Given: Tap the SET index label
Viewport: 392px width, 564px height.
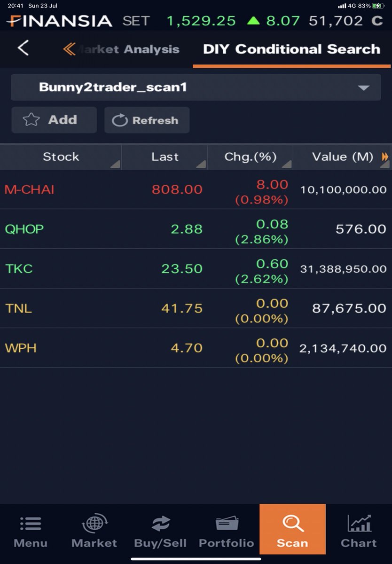Looking at the screenshot, I should 136,21.
